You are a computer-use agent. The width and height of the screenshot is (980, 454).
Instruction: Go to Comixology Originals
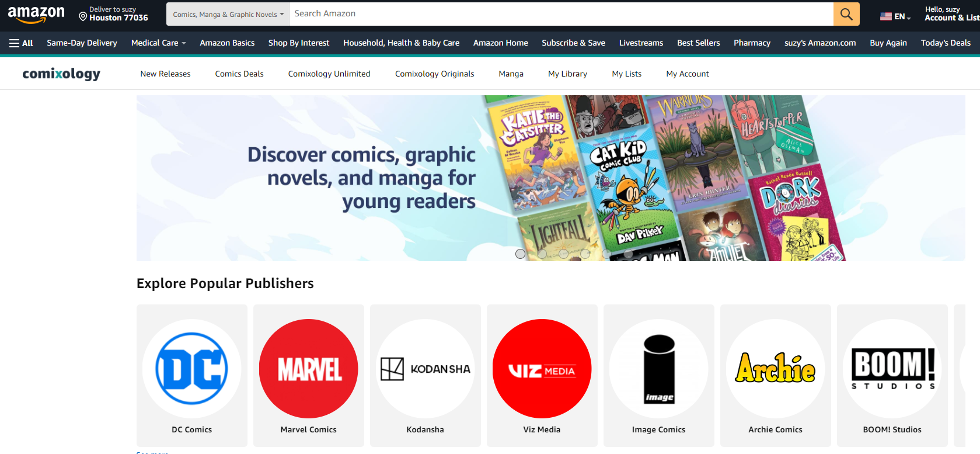435,74
